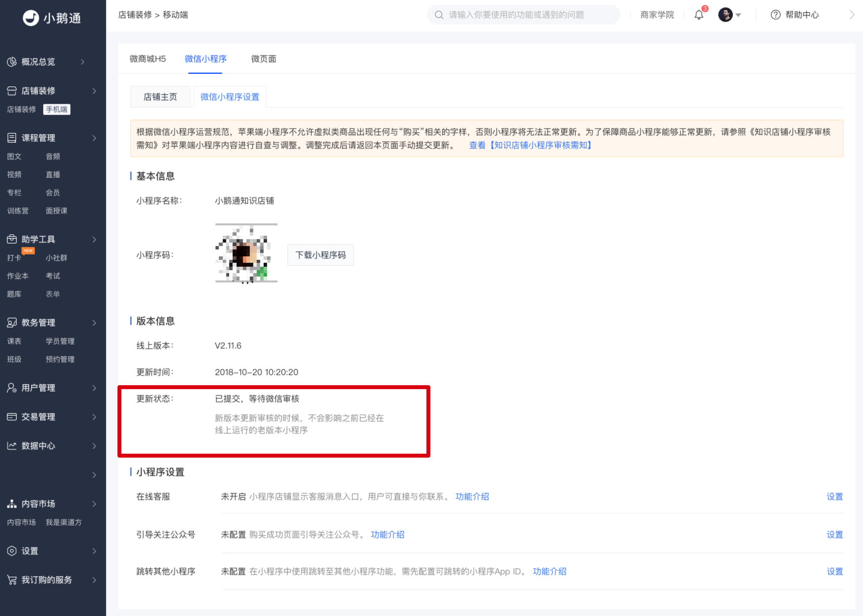Click the 交易管理 card icon
The image size is (863, 616).
pos(12,417)
